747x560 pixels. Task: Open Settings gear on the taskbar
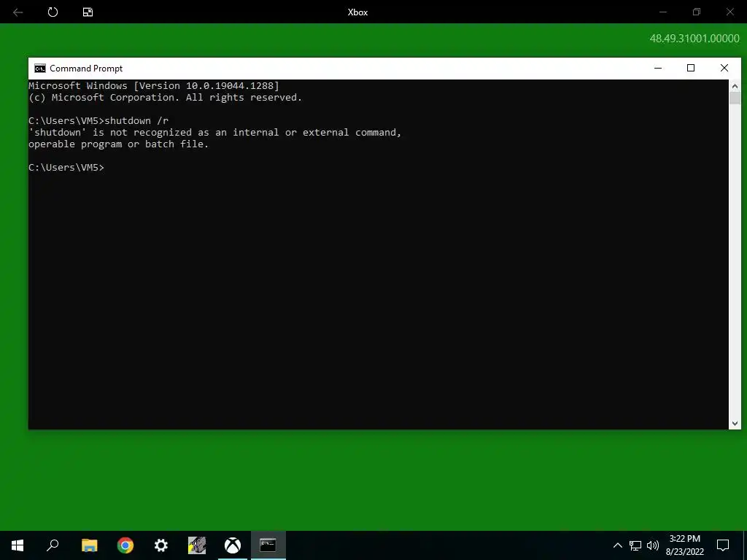[161, 545]
